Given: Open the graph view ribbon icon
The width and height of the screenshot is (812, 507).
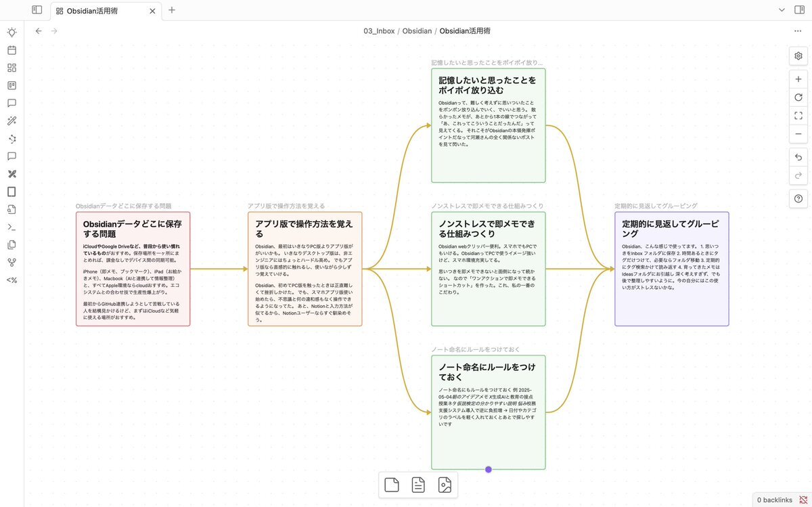Looking at the screenshot, I should 12,139.
